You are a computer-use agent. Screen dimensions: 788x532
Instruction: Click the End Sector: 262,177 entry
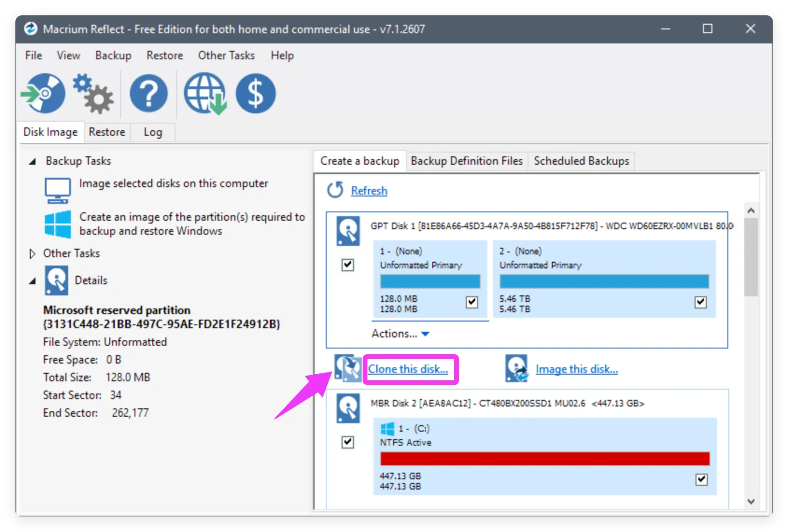[96, 413]
